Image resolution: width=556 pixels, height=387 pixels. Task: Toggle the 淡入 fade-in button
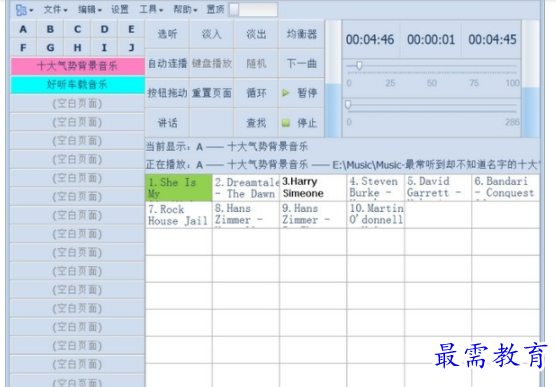click(x=212, y=34)
